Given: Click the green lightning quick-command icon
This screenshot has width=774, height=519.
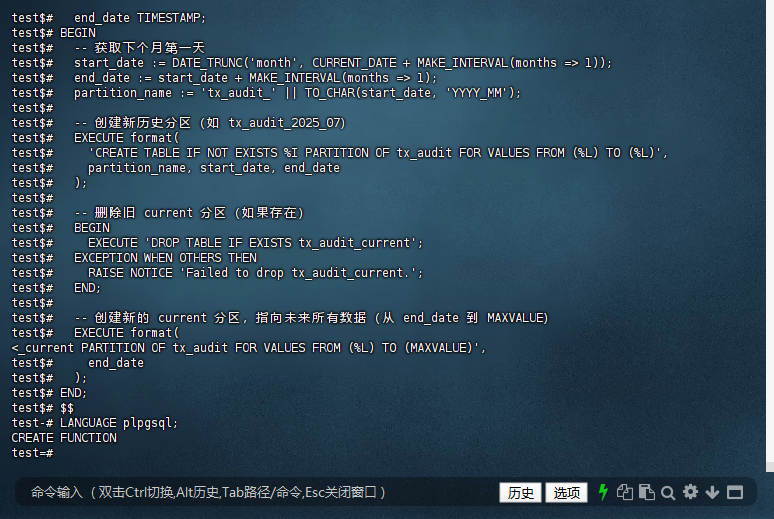Looking at the screenshot, I should [603, 492].
